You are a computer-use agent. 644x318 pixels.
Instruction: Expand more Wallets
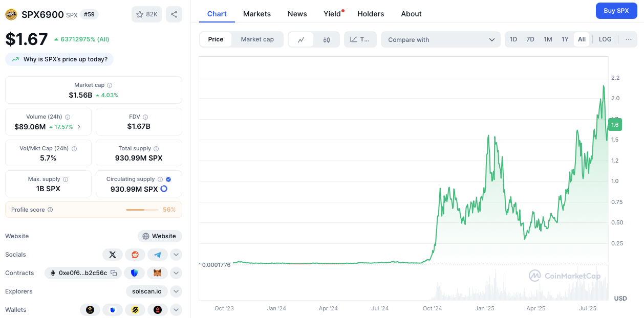[176, 310]
